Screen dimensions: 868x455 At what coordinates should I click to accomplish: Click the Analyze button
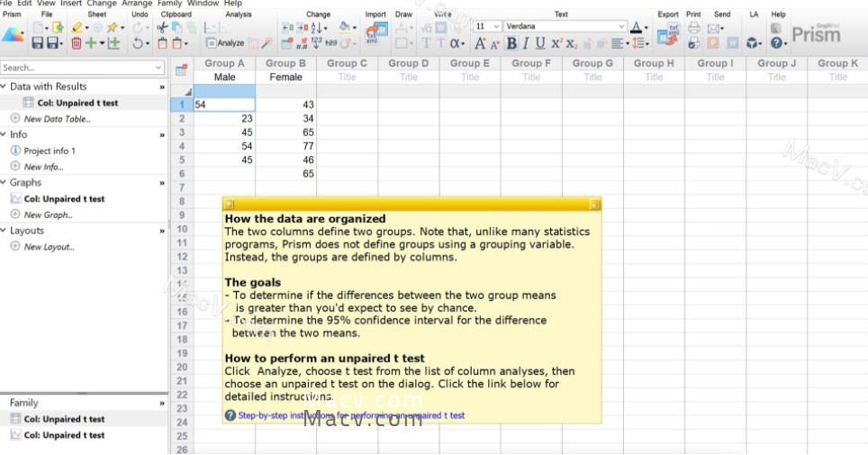pyautogui.click(x=225, y=42)
